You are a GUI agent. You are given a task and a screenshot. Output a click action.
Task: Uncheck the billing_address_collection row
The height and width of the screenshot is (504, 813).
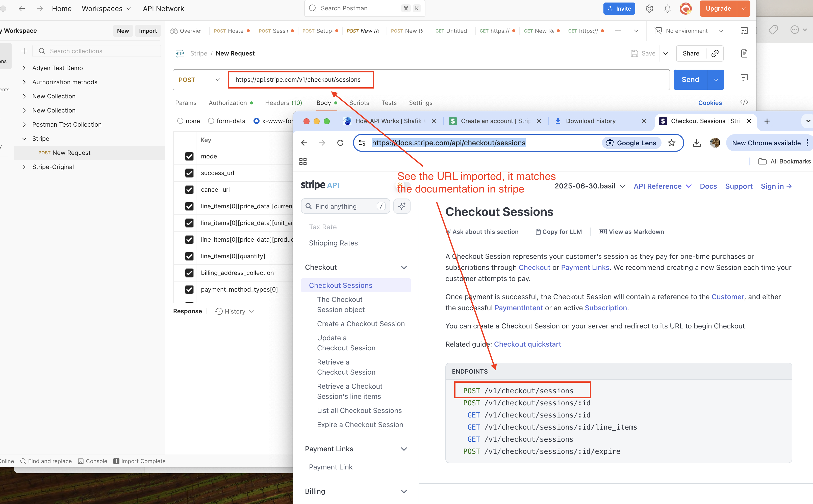(189, 273)
